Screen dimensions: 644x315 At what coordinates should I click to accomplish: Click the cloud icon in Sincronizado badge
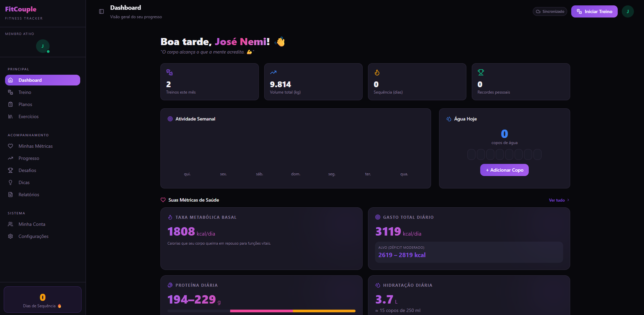tap(539, 11)
